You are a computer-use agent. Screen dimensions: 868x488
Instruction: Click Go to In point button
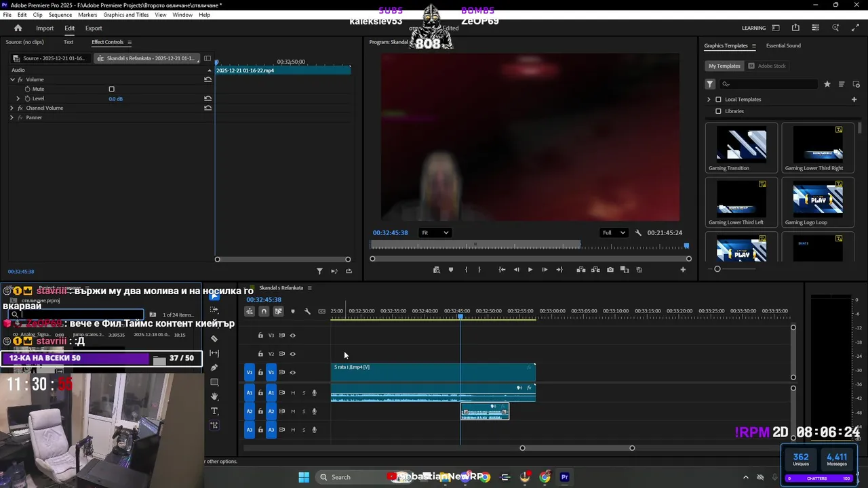pyautogui.click(x=502, y=270)
